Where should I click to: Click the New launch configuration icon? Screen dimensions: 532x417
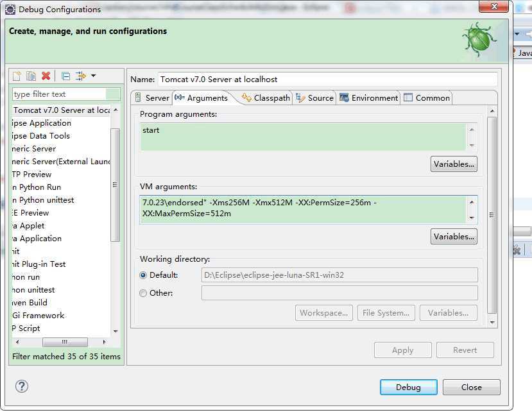[17, 76]
